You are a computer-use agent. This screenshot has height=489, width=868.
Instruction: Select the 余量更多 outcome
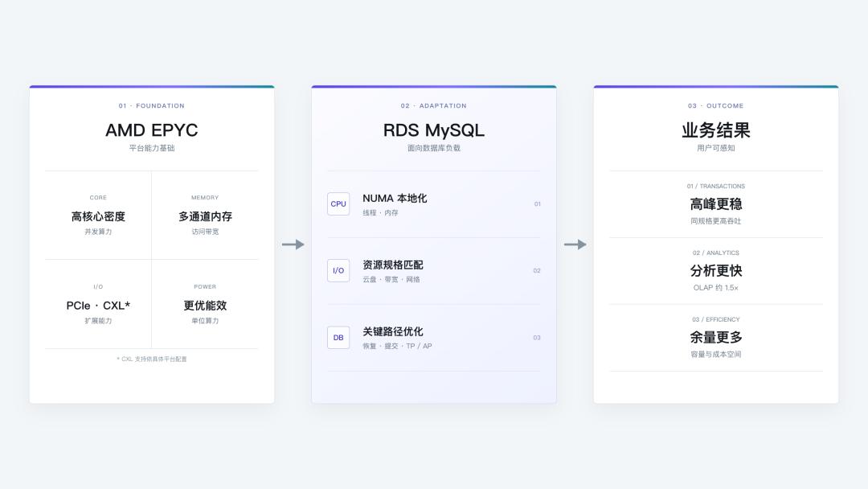[716, 337]
